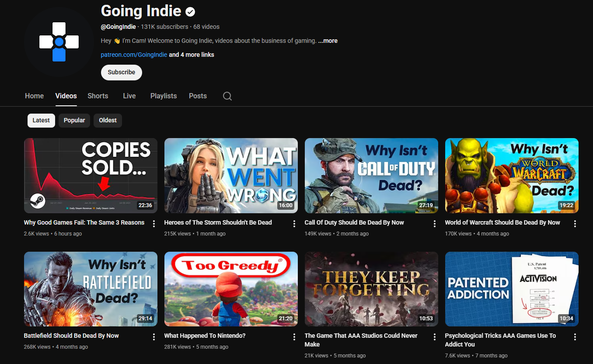Click the 10:34 duration badge
593x364 pixels.
pyautogui.click(x=566, y=319)
